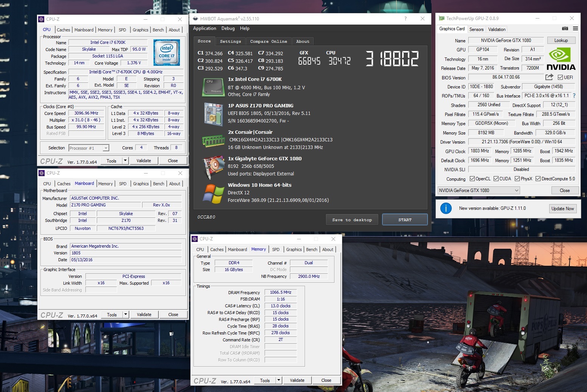Click the NVIDIA logo in GPU-Z

coord(561,59)
